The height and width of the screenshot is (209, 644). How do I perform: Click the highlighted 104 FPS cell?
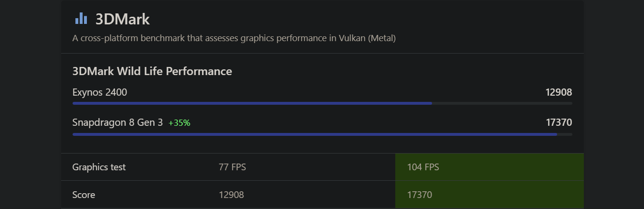[x=489, y=167]
